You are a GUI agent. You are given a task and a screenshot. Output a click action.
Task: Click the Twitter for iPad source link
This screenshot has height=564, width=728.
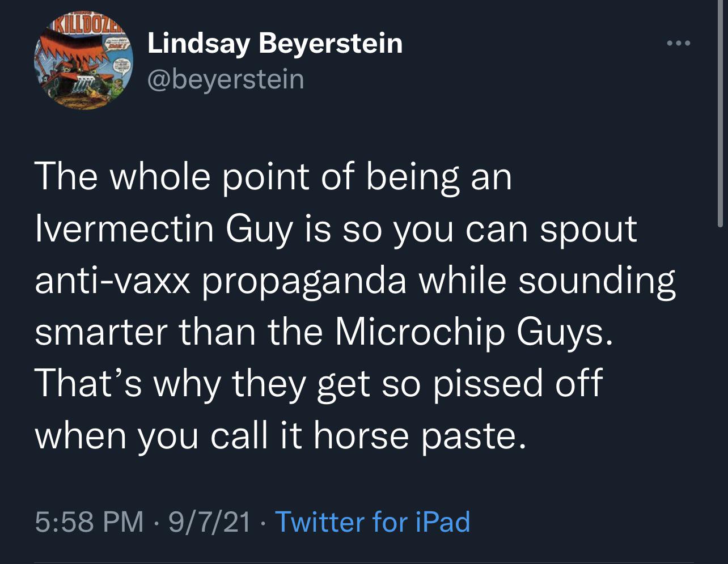372,521
